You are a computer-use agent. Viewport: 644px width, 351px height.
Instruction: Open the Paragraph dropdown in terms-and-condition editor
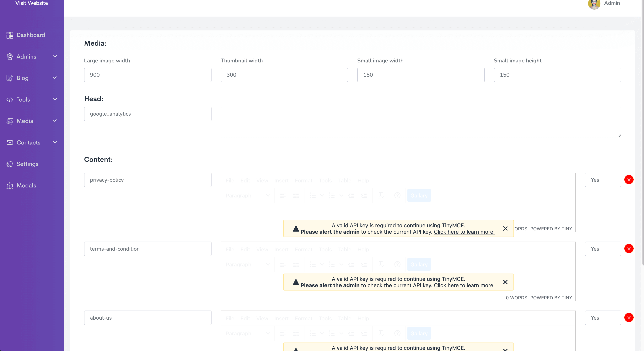248,264
